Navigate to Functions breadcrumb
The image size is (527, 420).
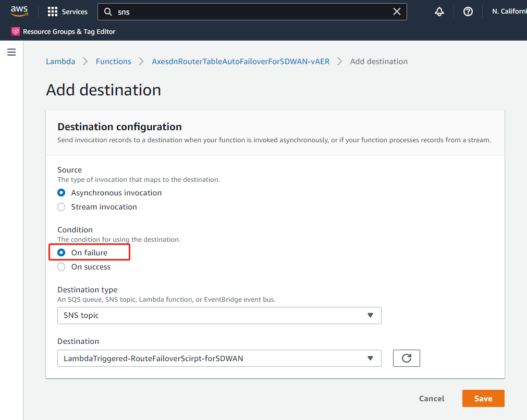pos(113,61)
